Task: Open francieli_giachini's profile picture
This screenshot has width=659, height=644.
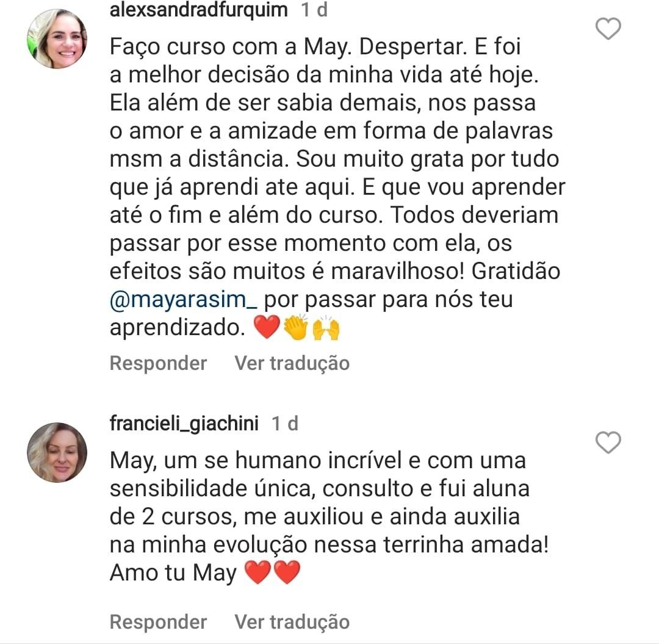Action: (x=57, y=452)
